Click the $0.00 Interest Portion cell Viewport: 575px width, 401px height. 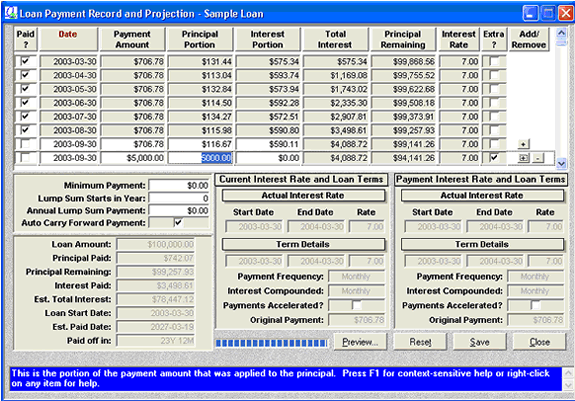coord(268,158)
